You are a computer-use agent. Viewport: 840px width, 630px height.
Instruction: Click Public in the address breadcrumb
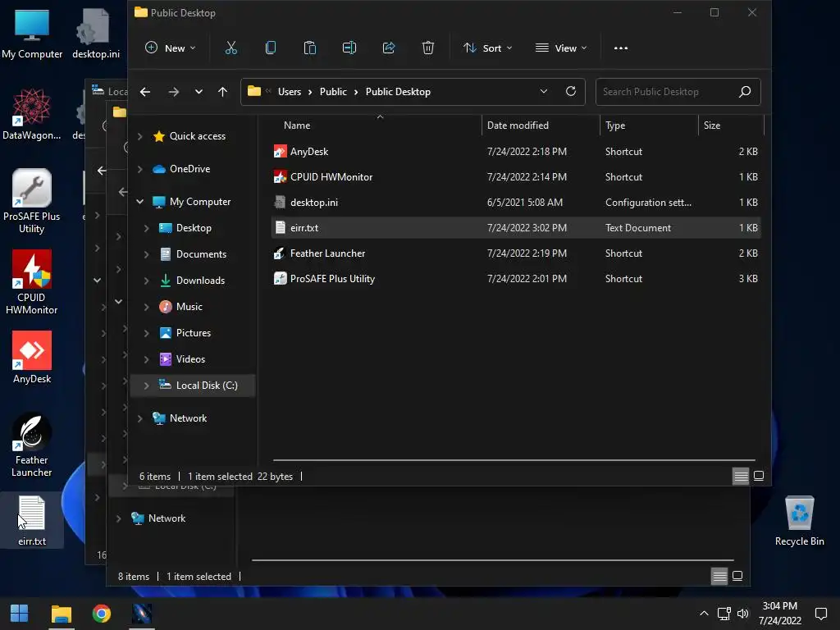click(x=333, y=92)
